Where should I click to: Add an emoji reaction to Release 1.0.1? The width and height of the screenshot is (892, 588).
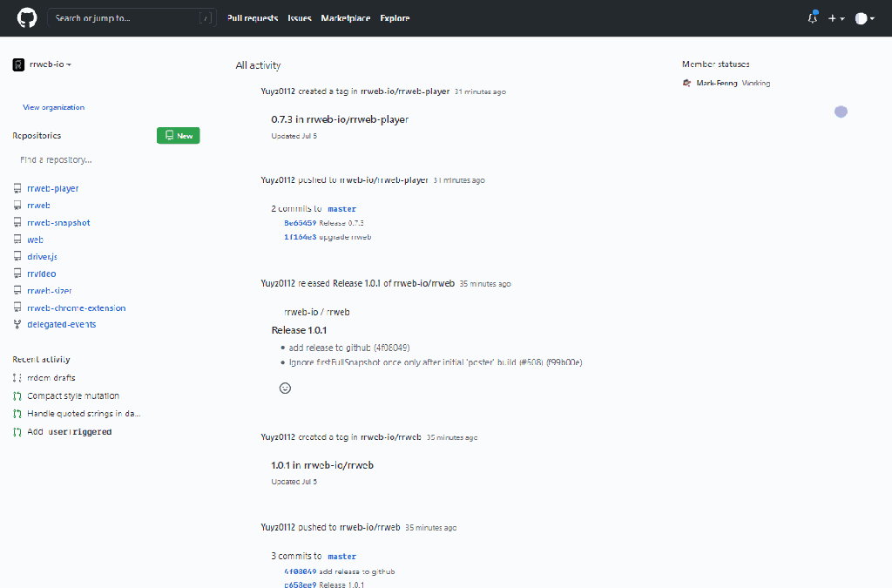tap(285, 388)
